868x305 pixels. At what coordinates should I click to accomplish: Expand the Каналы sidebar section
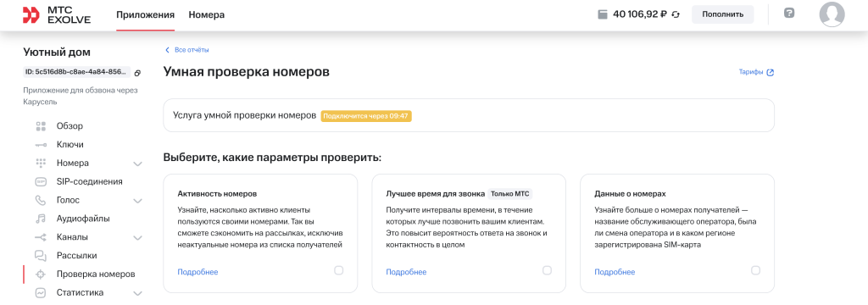[138, 238]
